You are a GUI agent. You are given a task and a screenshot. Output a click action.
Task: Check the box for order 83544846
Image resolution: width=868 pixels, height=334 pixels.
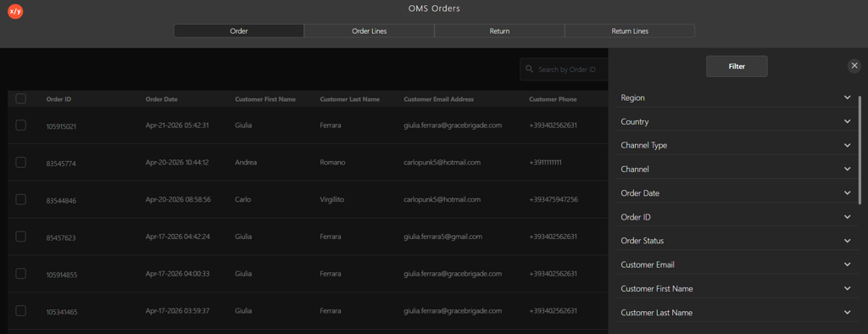(21, 199)
